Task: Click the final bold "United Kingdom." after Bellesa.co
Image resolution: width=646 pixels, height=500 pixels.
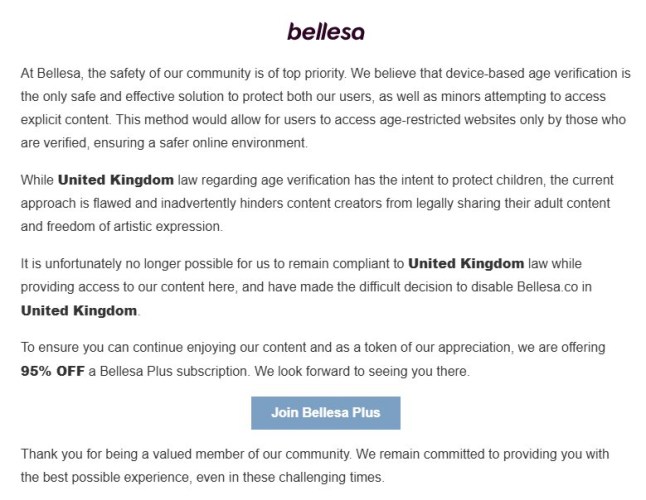Action: tap(80, 310)
